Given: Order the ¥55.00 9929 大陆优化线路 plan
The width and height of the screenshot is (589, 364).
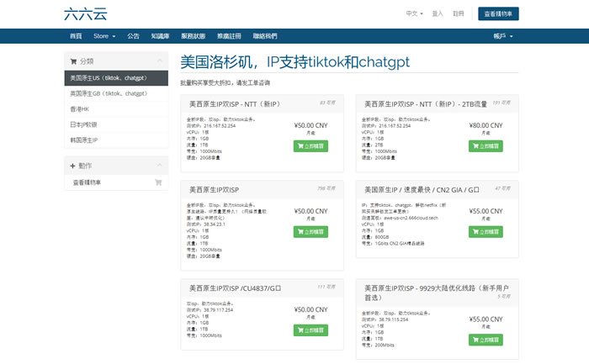Looking at the screenshot, I should [x=486, y=340].
